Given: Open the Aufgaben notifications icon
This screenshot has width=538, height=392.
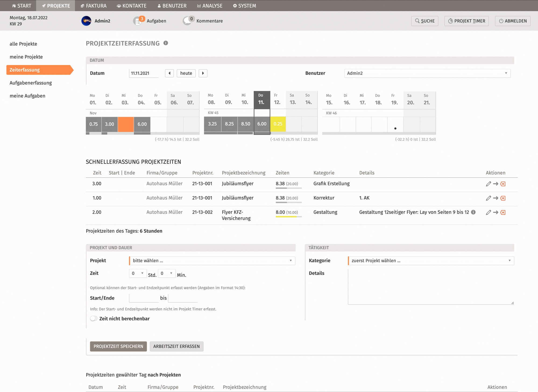Looking at the screenshot, I should point(138,21).
